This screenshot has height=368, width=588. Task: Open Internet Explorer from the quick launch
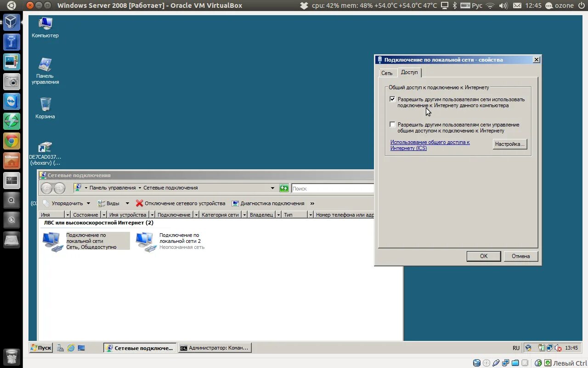pos(71,348)
